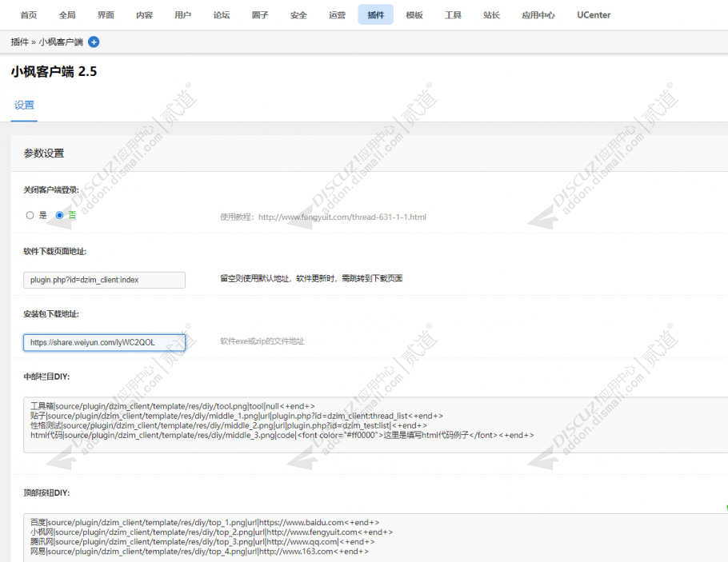Select the 设置 tab

(x=24, y=106)
